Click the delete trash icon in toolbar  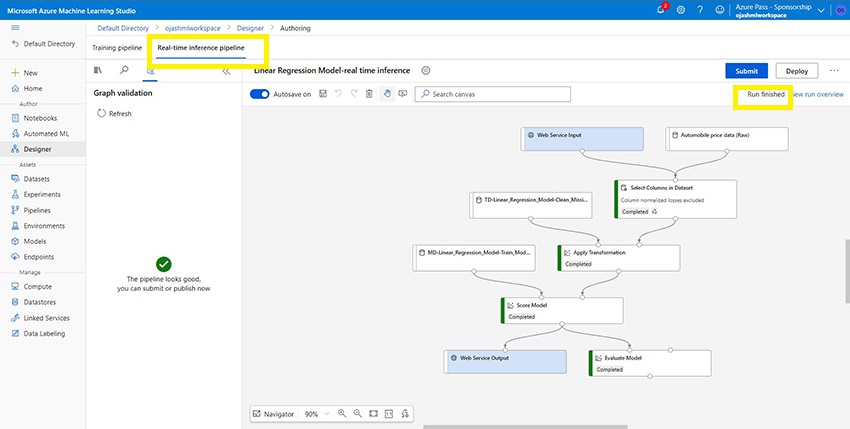[x=369, y=94]
